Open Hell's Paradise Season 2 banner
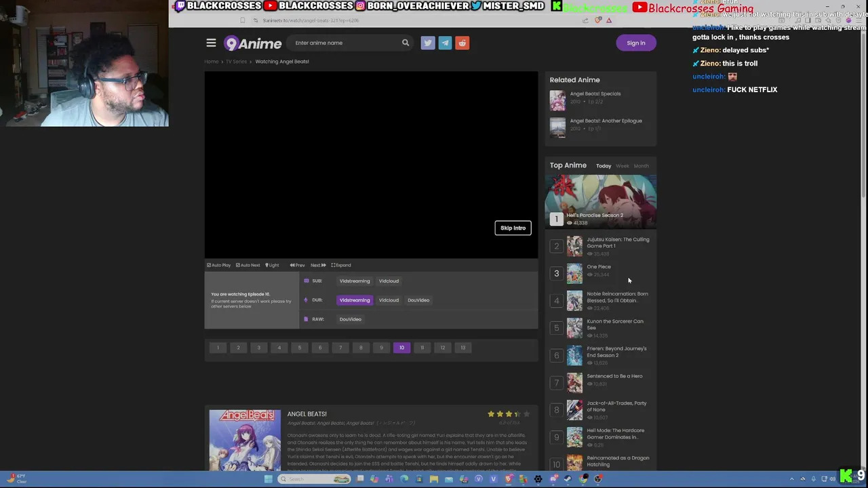Screen dimensions: 868x488 point(601,201)
